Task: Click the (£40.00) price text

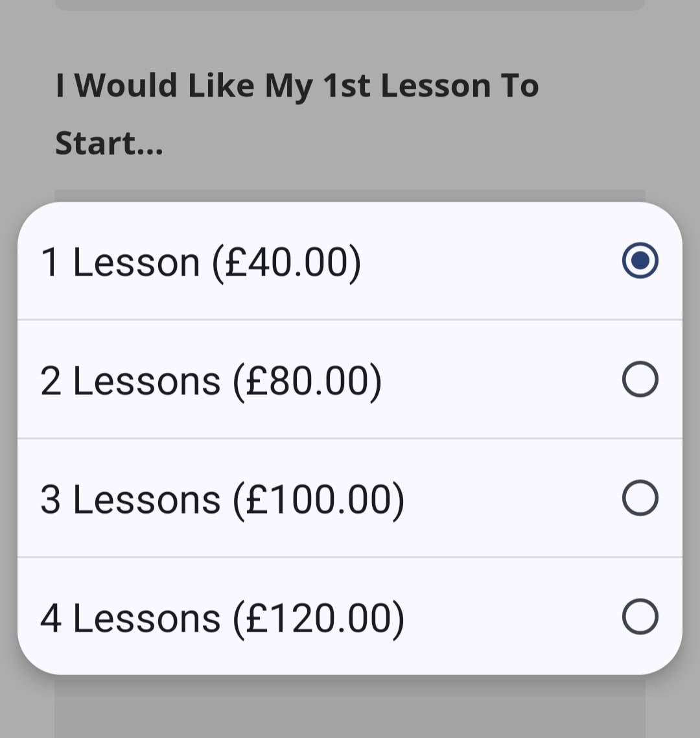Action: click(x=286, y=263)
